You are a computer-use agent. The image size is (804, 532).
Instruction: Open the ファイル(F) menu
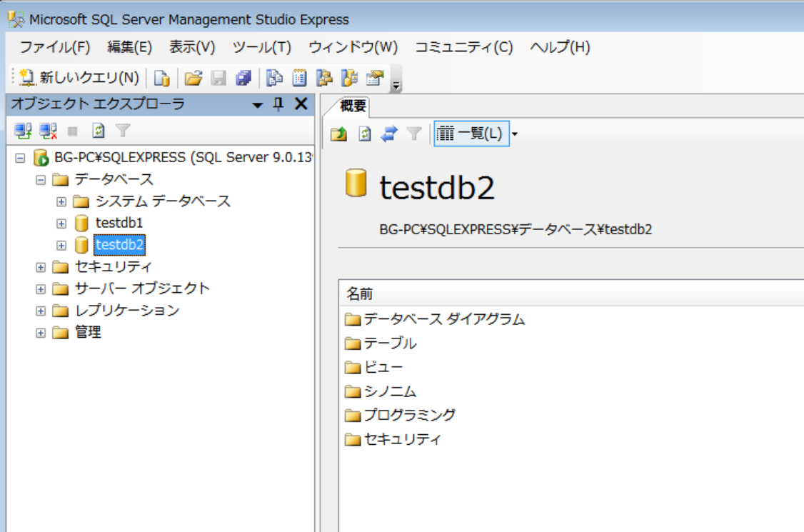[55, 47]
